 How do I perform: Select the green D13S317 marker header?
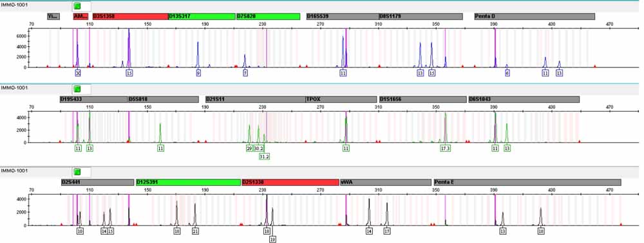point(202,16)
